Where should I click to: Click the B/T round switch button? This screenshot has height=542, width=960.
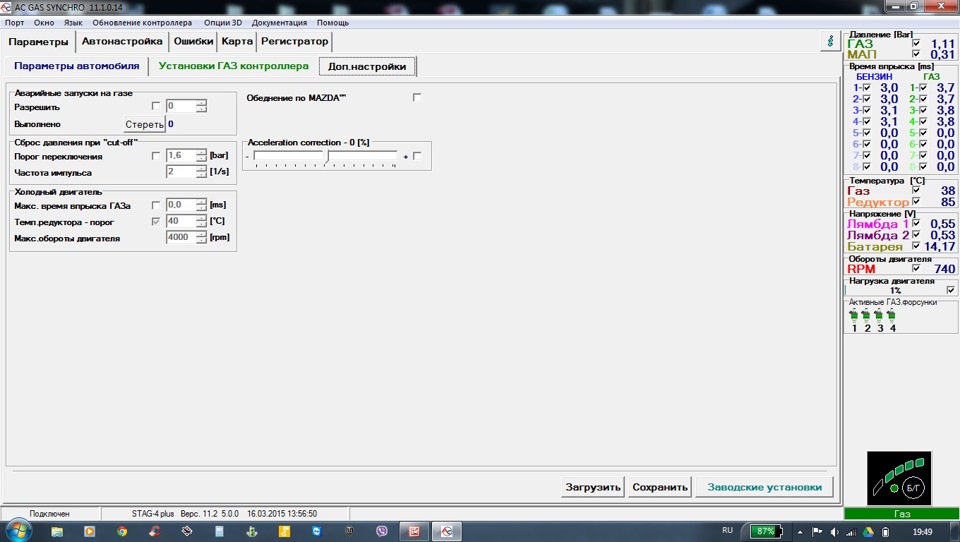[x=913, y=487]
